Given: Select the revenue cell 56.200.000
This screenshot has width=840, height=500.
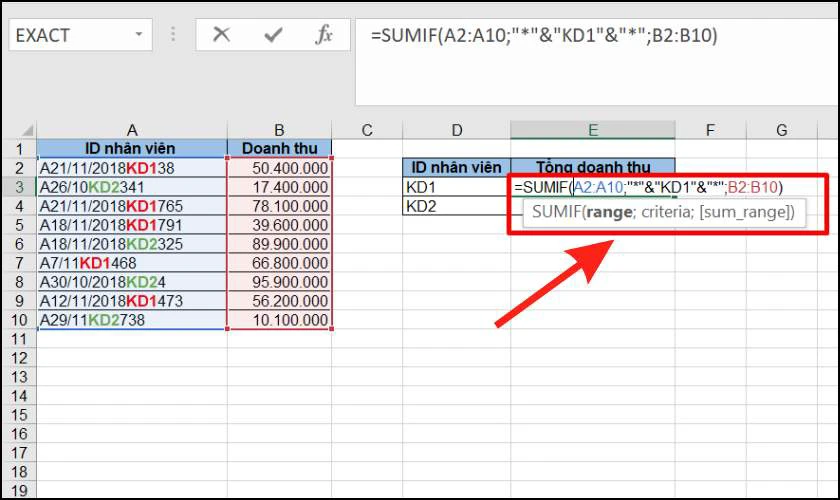Looking at the screenshot, I should (280, 301).
